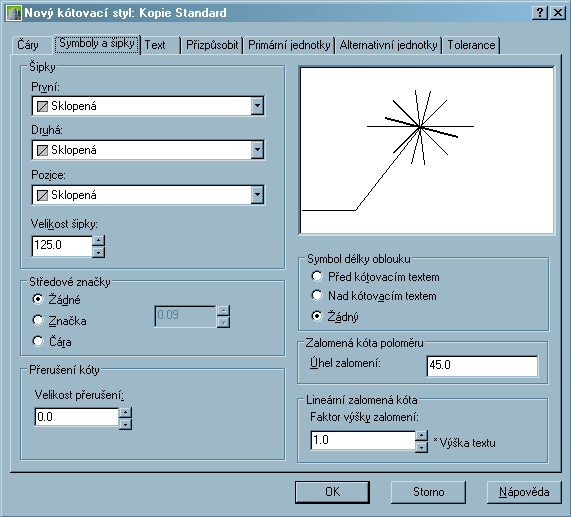Click the dialog help question mark icon
This screenshot has height=517, width=571.
[x=540, y=13]
